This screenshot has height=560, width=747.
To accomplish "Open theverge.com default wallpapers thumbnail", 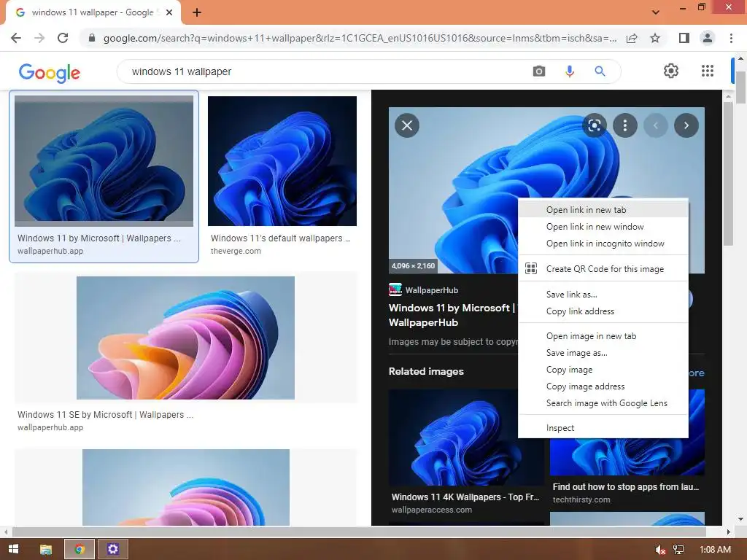I will coord(282,161).
